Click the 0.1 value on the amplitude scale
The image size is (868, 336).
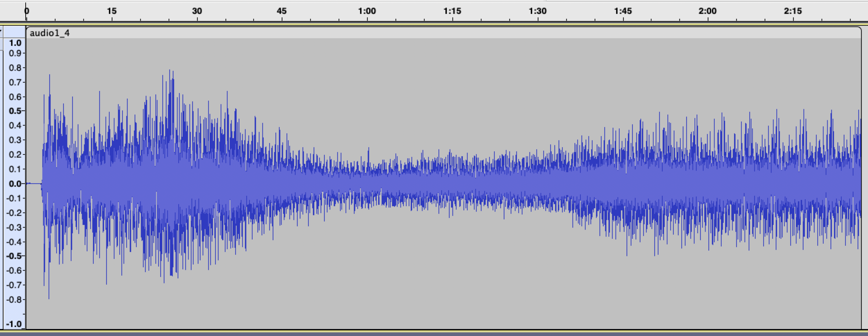pyautogui.click(x=15, y=169)
